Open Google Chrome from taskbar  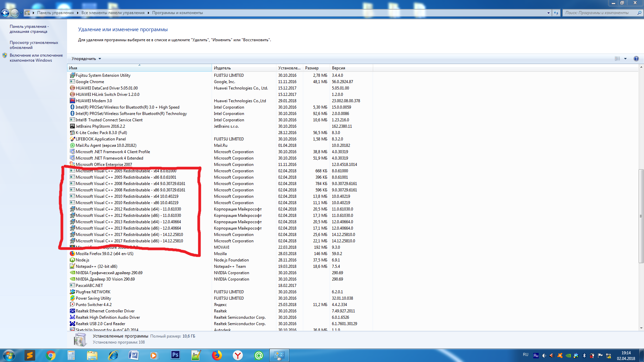point(51,355)
